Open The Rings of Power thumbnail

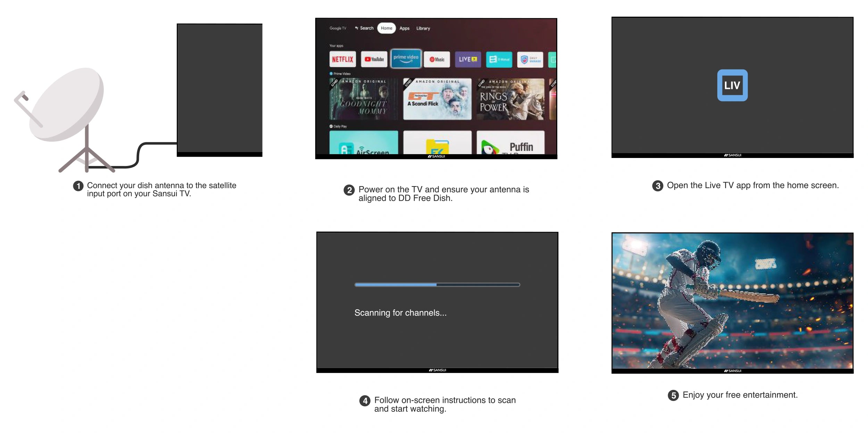[x=510, y=99]
